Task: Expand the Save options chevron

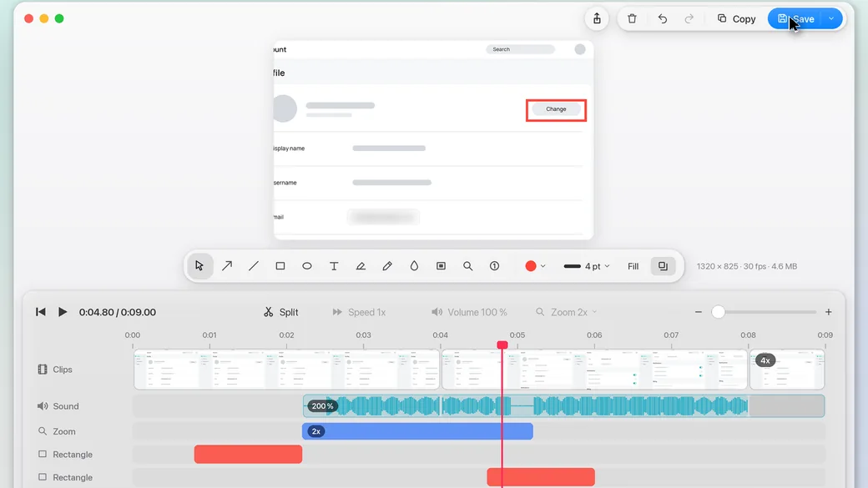Action: tap(831, 19)
